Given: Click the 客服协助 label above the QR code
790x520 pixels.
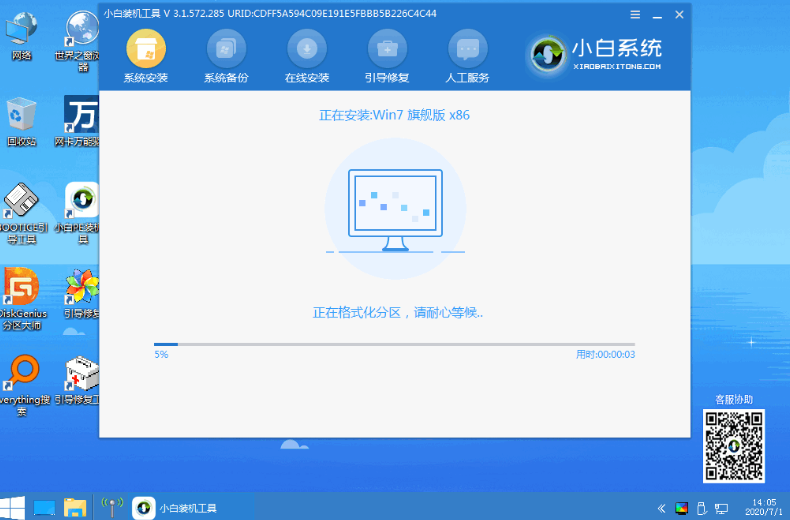Looking at the screenshot, I should [x=734, y=400].
